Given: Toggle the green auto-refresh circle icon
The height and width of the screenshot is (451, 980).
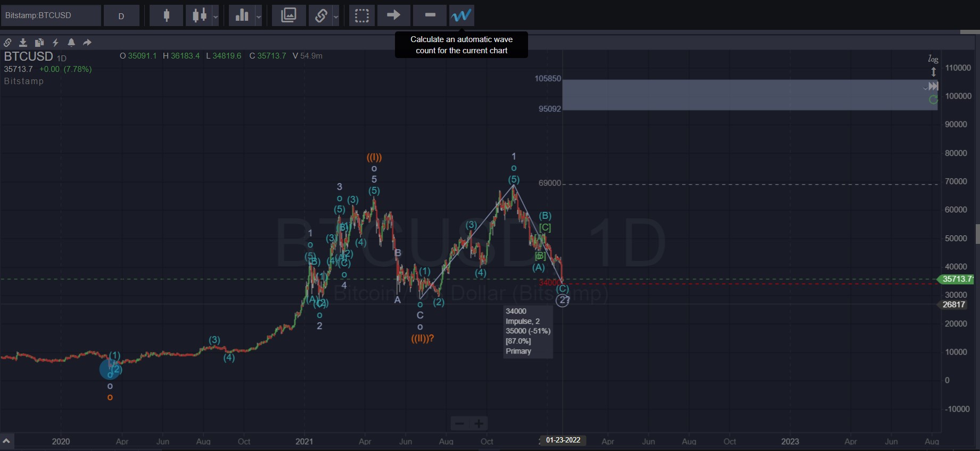Looking at the screenshot, I should pyautogui.click(x=933, y=100).
